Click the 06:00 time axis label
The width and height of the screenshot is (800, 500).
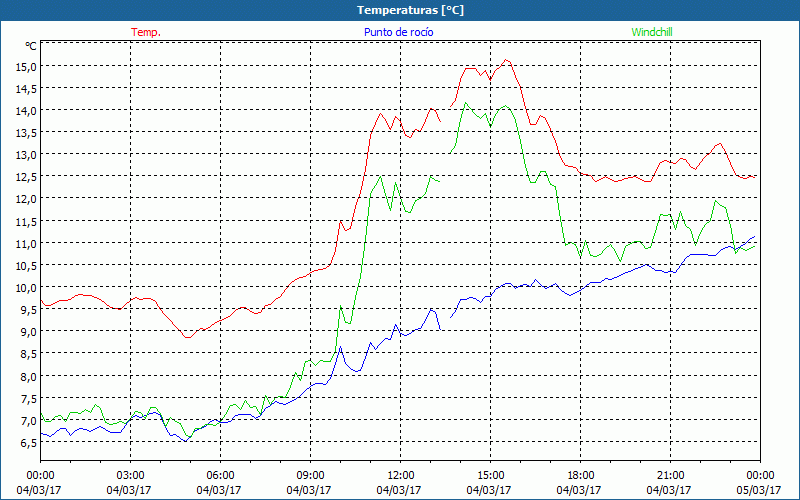tap(220, 476)
